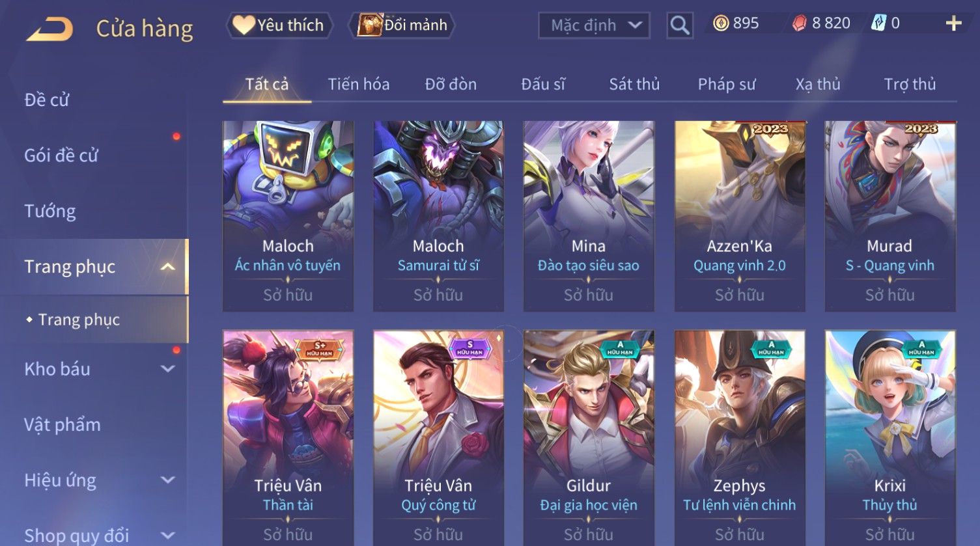Click the blue voucher currency icon
This screenshot has height=546, width=980.
(878, 24)
